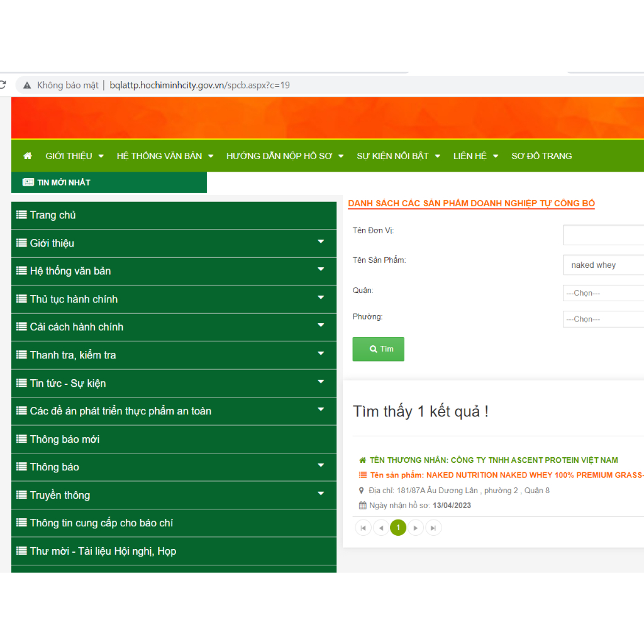This screenshot has width=644, height=644.
Task: Go to first page pagination icon
Action: (363, 528)
